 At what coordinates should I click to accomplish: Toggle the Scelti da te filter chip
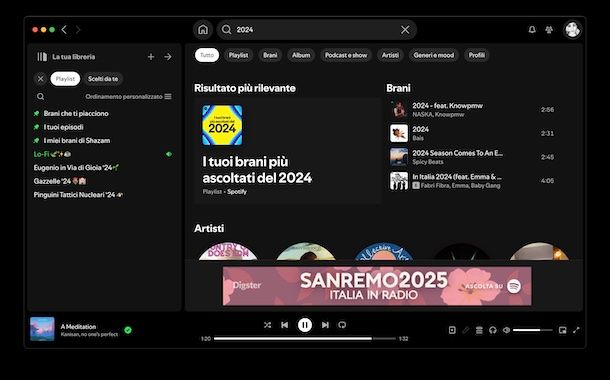(x=103, y=79)
